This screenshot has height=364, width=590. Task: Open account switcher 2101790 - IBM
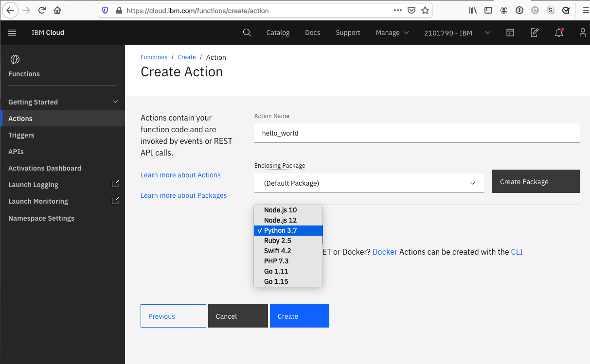[x=457, y=33]
